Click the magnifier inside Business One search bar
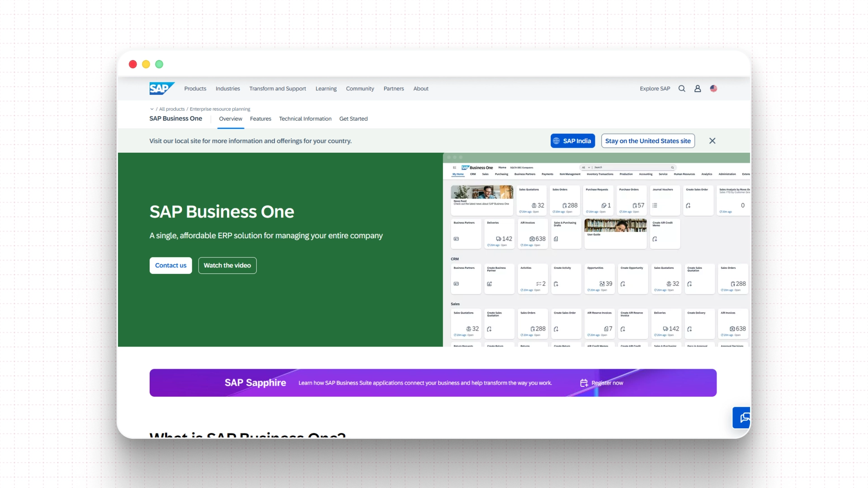 pos(672,168)
